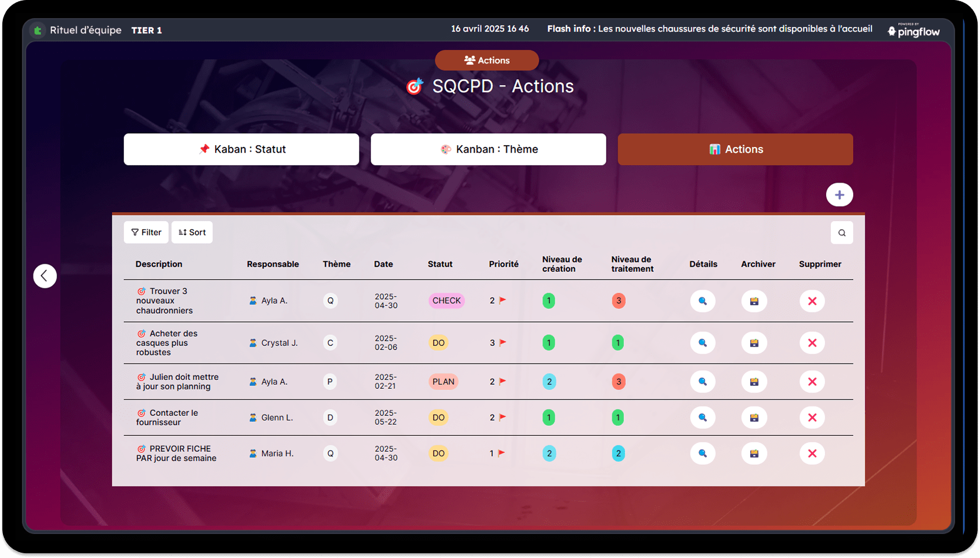Open details for Acheter des casques plus robustes
Screen dimensions: 980x558
tap(702, 343)
